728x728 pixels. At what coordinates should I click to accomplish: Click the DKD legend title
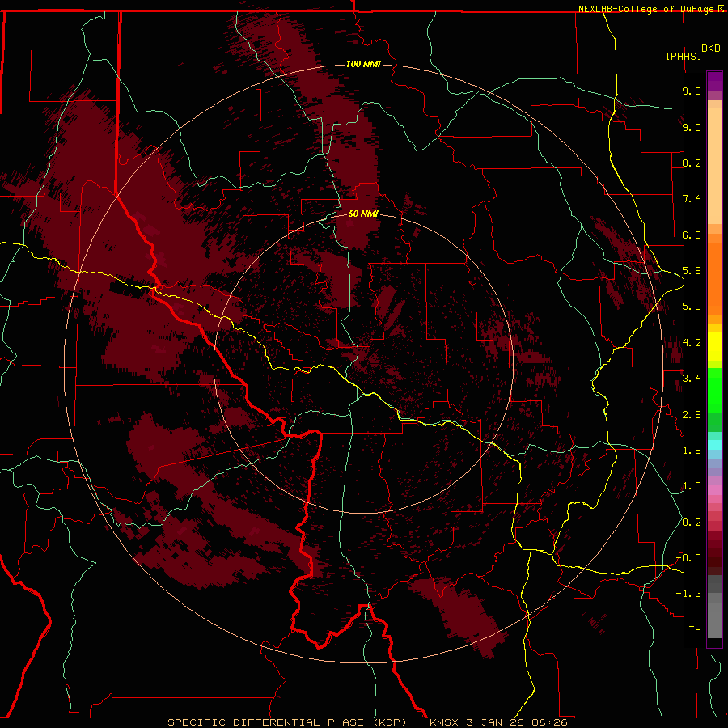click(711, 49)
